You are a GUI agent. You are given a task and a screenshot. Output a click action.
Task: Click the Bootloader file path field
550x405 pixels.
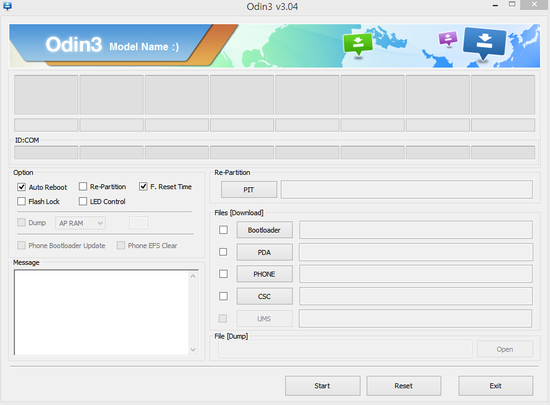416,230
